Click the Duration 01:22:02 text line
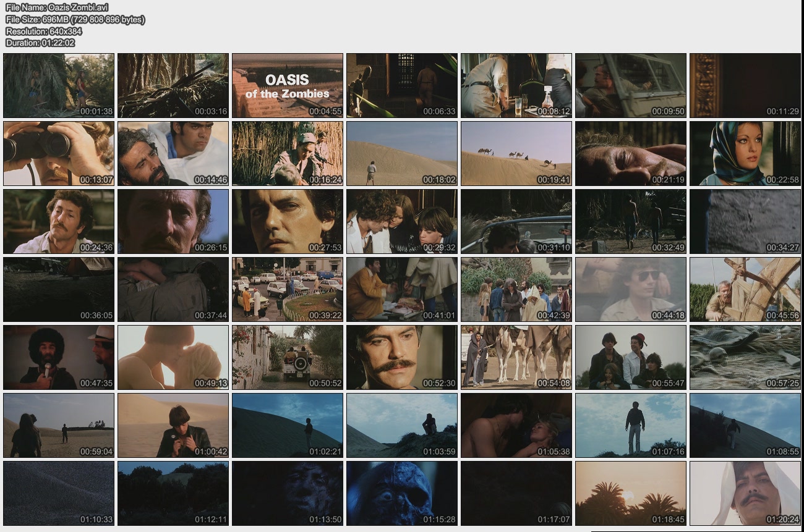This screenshot has width=804, height=532. (40, 43)
